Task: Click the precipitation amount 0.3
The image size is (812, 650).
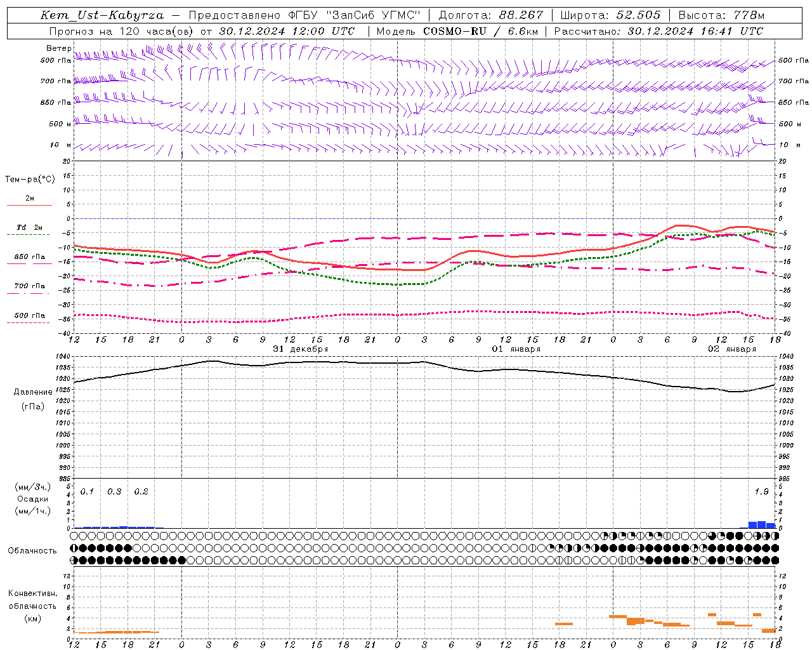Action: (x=114, y=491)
